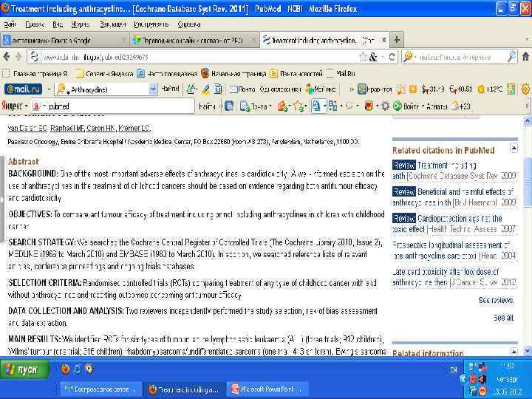Image resolution: width=532 pixels, height=399 pixels.
Task: Open the Вид menu
Action: (x=58, y=24)
